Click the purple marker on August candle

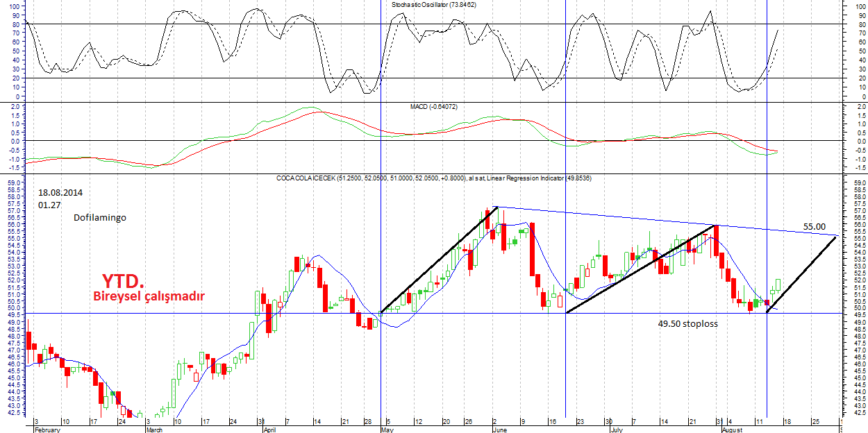[767, 303]
